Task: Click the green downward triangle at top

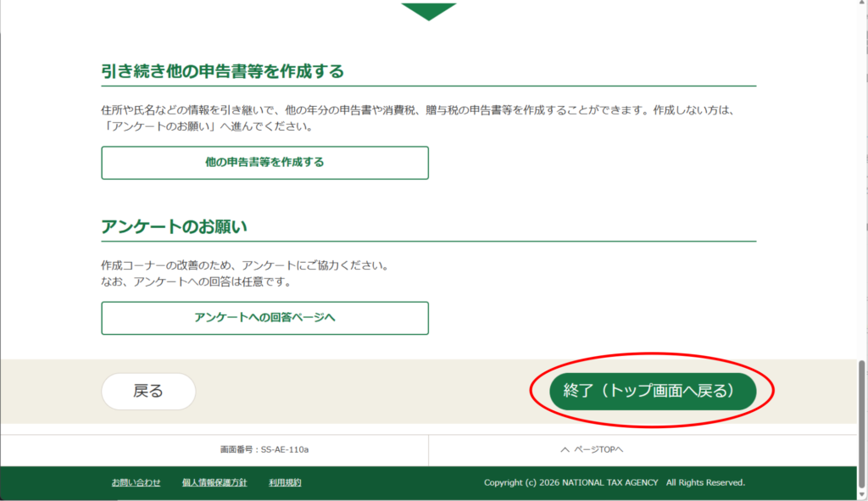Action: [x=428, y=11]
